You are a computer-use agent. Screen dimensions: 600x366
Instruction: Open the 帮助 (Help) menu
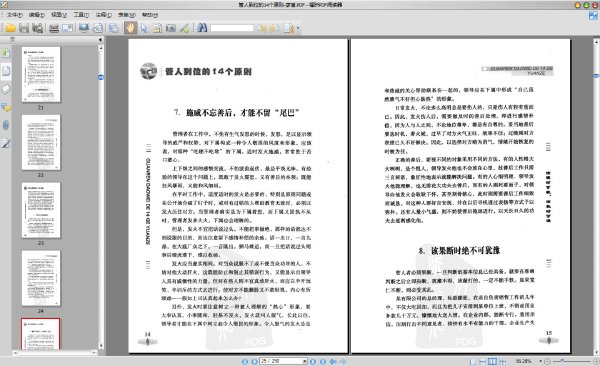click(150, 15)
